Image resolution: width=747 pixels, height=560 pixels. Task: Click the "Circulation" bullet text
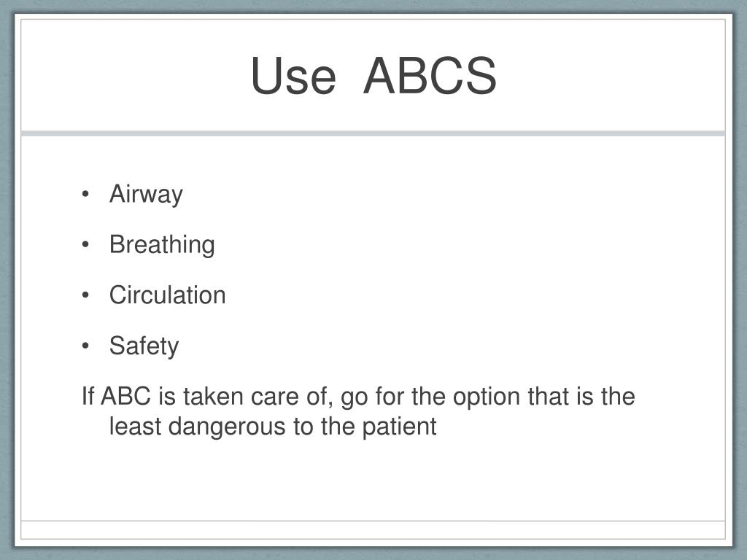(167, 295)
